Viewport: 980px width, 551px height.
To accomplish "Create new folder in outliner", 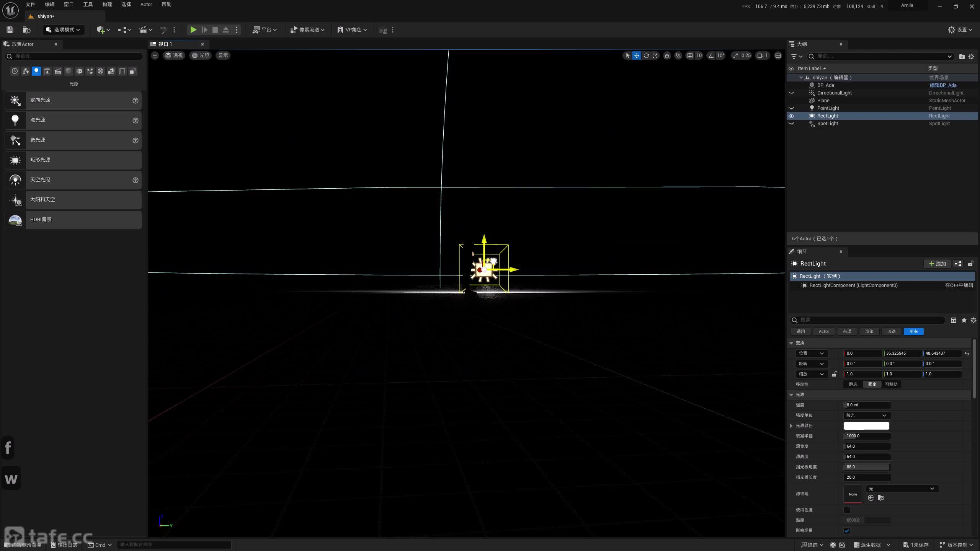I will pyautogui.click(x=962, y=57).
